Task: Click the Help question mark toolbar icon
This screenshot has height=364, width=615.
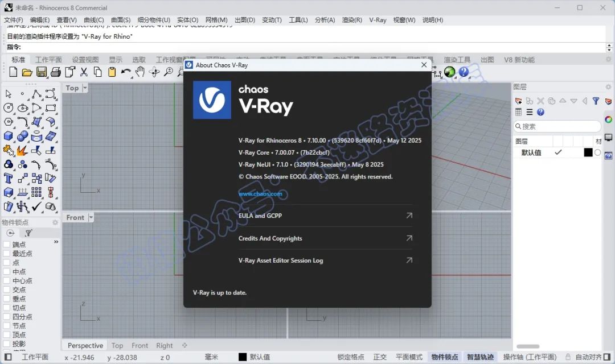Action: [x=464, y=72]
